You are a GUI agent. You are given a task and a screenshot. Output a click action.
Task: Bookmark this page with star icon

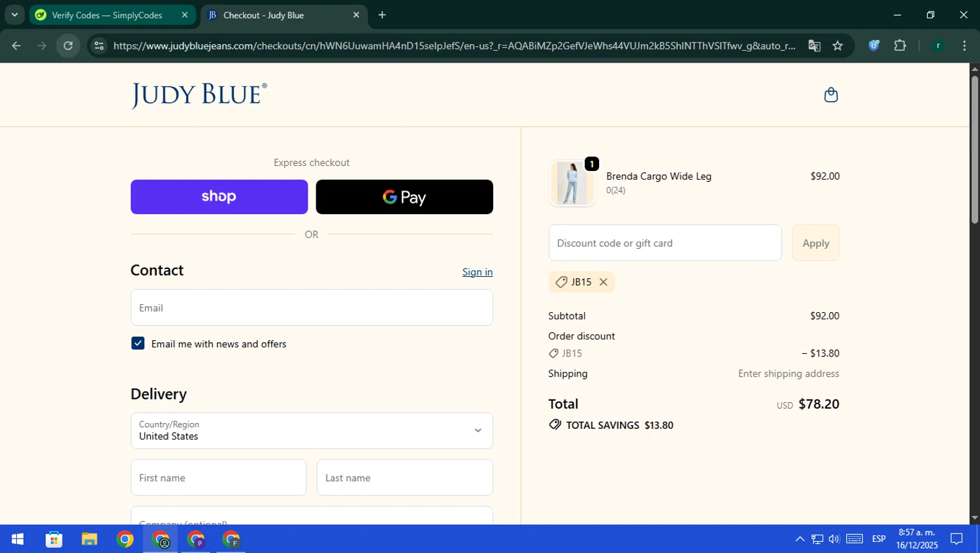coord(838,46)
